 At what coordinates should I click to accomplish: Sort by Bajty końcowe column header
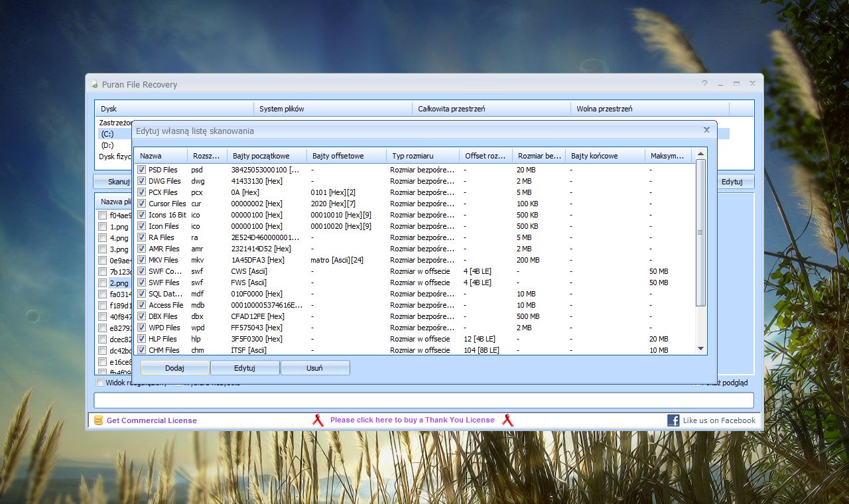pos(605,156)
